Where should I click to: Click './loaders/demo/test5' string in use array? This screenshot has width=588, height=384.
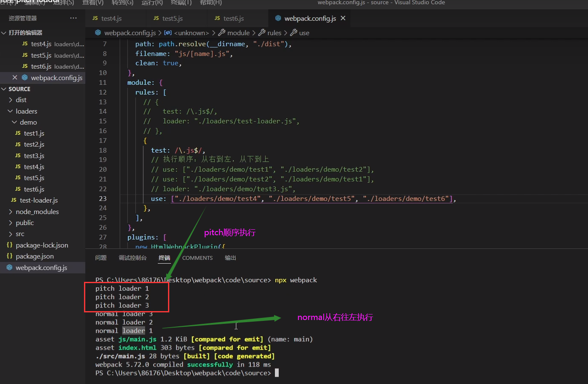[311, 198]
